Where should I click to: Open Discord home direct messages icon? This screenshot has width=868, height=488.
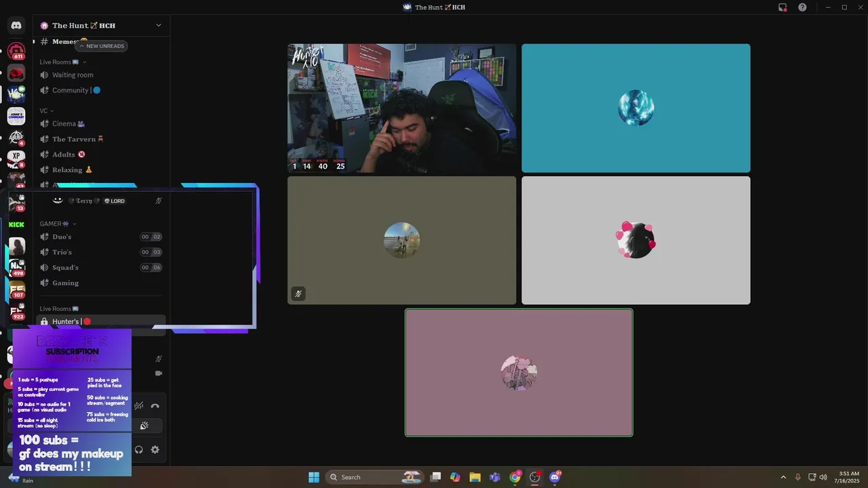pos(16,25)
